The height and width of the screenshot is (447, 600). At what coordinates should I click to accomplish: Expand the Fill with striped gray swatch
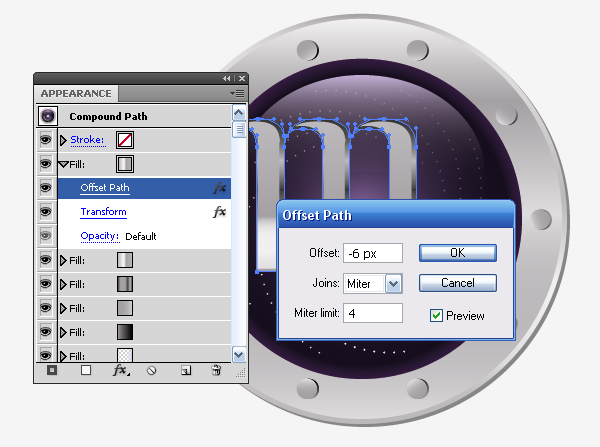[x=63, y=284]
